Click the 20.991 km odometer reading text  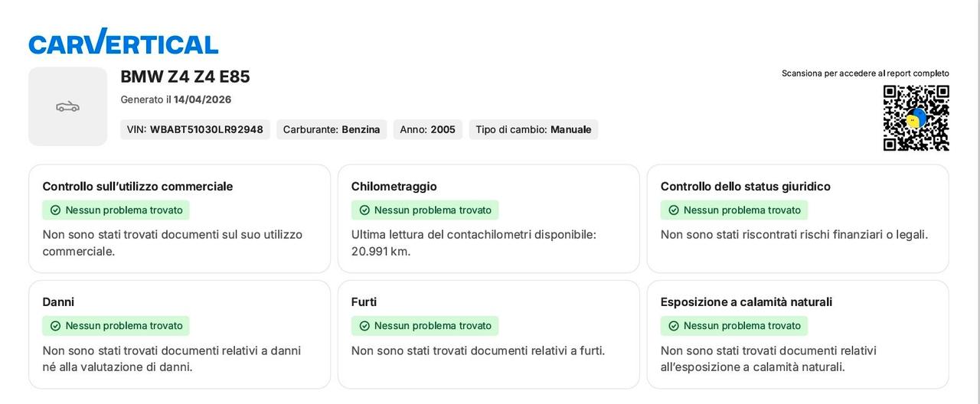[381, 251]
